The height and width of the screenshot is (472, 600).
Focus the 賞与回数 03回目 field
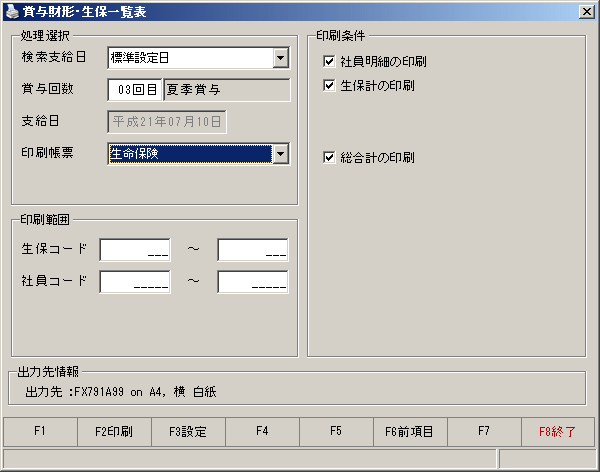[135, 90]
